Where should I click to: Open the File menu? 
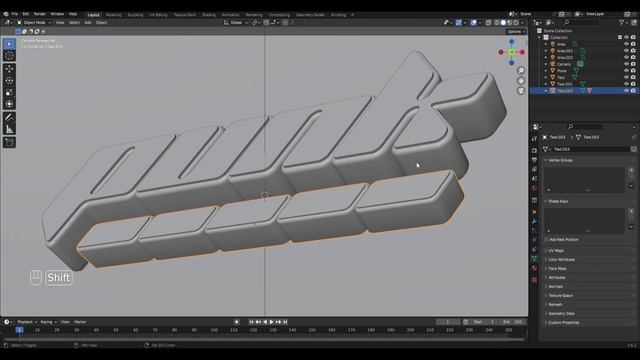[x=15, y=14]
